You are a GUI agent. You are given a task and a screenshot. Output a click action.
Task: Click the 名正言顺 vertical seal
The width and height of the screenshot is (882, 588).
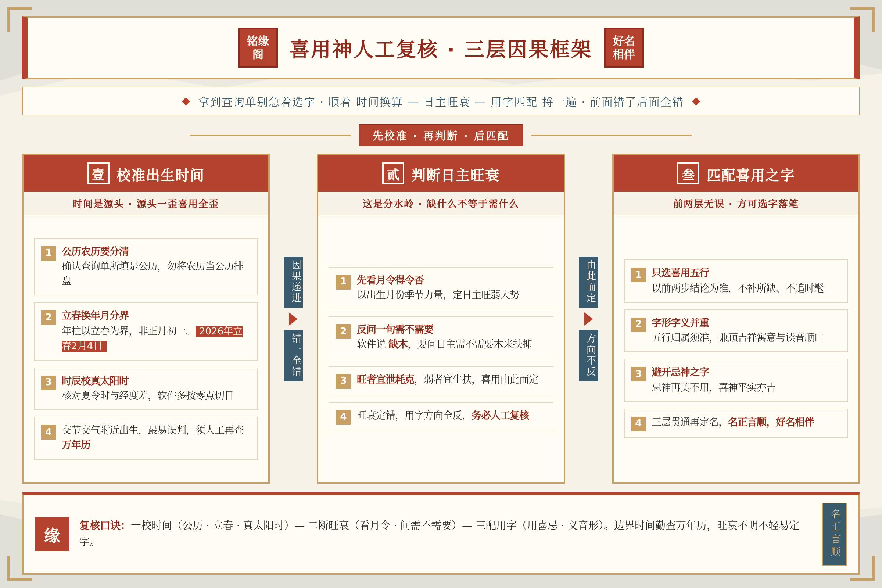coord(834,534)
